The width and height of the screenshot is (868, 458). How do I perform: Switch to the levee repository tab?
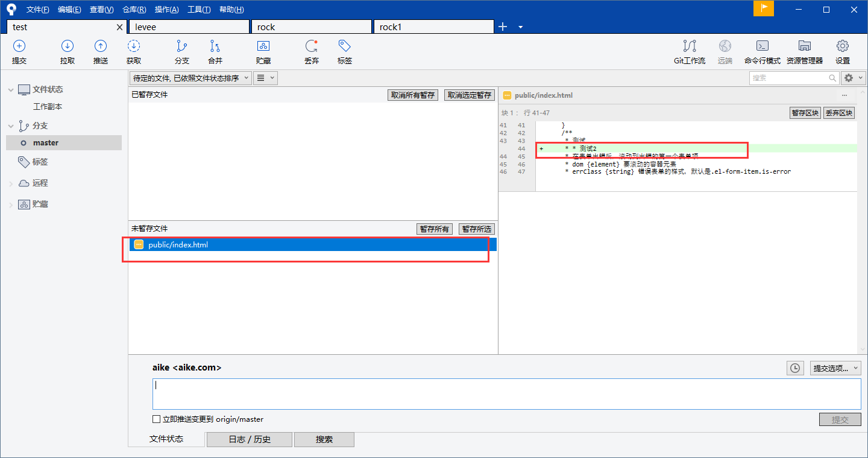pyautogui.click(x=189, y=27)
